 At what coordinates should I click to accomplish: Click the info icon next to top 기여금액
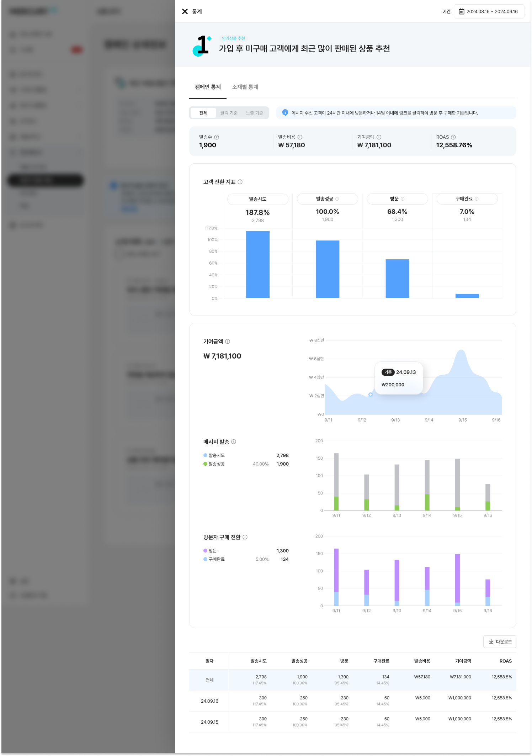(379, 137)
